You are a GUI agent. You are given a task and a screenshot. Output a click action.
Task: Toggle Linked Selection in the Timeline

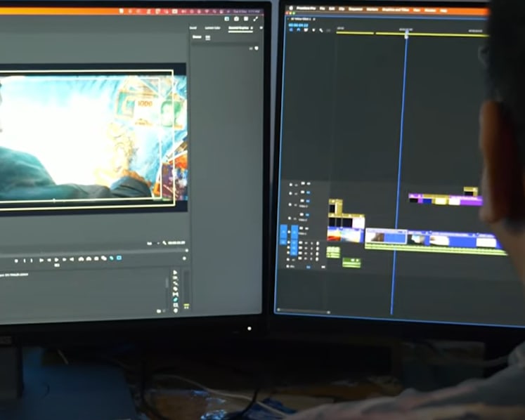coord(306,30)
